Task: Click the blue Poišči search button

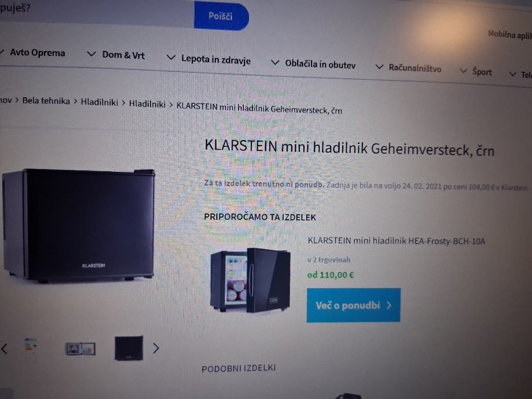Action: point(221,16)
